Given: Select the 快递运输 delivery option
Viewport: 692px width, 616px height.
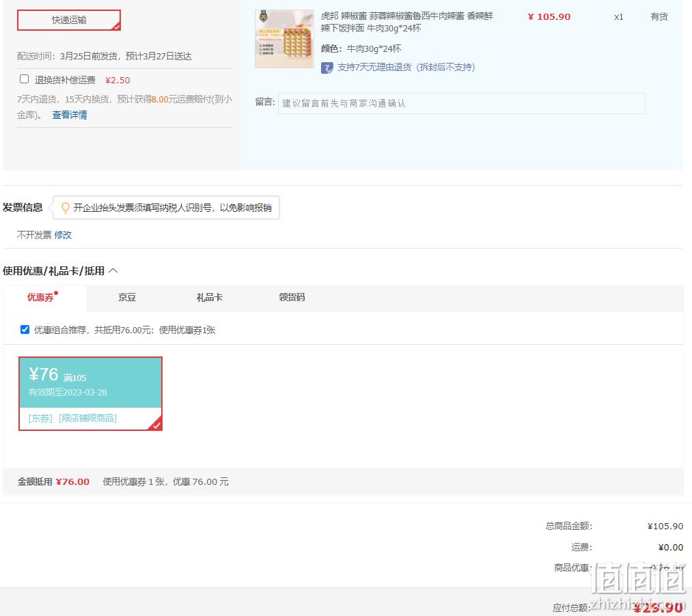Looking at the screenshot, I should [x=69, y=20].
